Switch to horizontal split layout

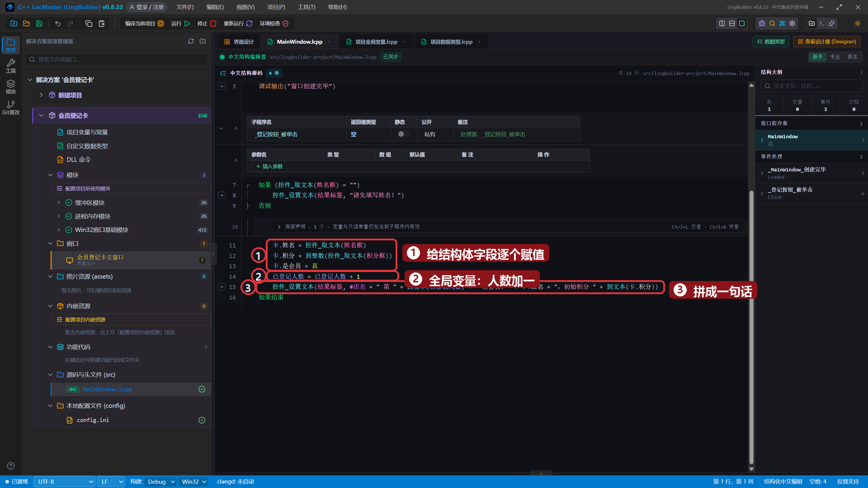[732, 23]
